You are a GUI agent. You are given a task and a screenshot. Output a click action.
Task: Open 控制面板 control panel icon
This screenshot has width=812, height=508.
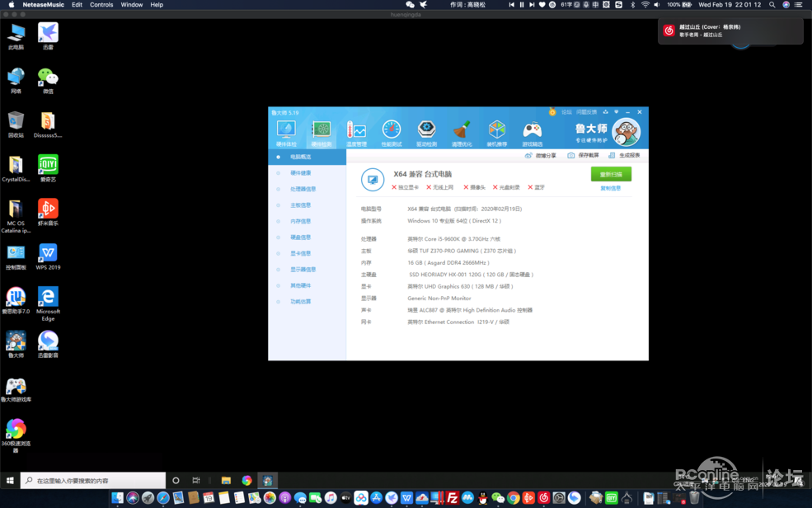[x=16, y=256]
